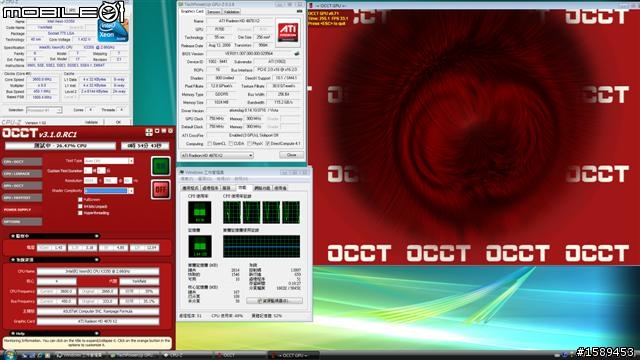The width and height of the screenshot is (640, 360).
Task: Toggle the 64 bits (Linpack) checkbox
Action: click(80, 206)
